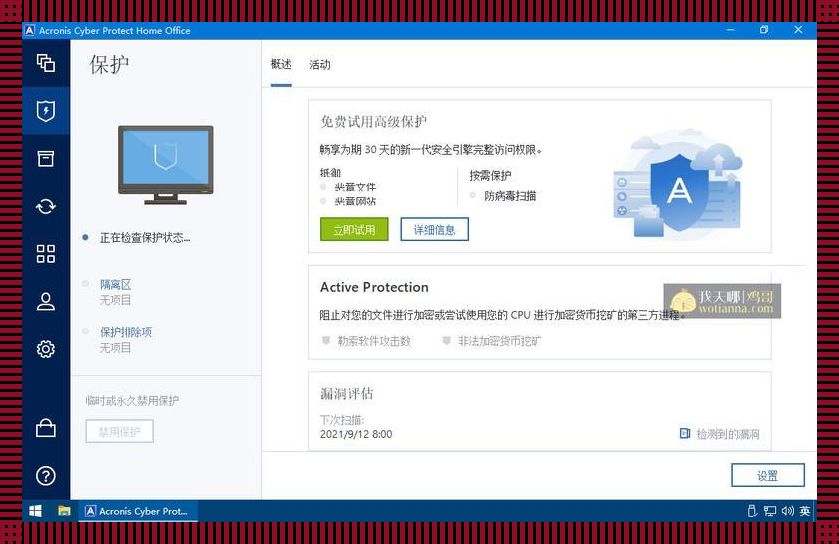Image resolution: width=839 pixels, height=544 pixels.
Task: Click the 非法加密货币挖矿 label
Action: coord(499,341)
